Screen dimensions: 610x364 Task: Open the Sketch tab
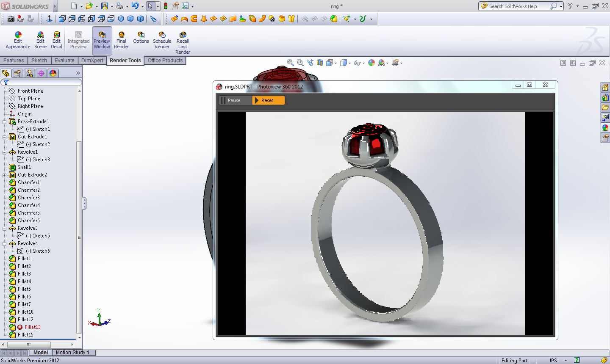click(39, 61)
